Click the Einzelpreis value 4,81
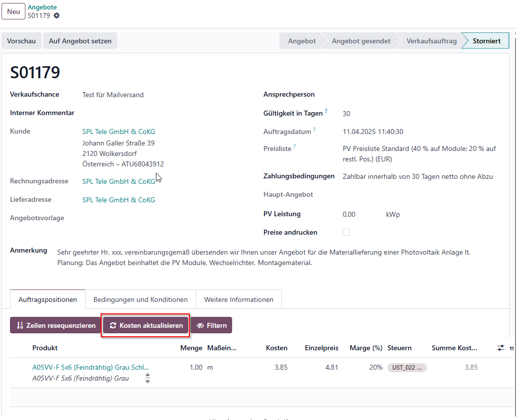 click(332, 367)
